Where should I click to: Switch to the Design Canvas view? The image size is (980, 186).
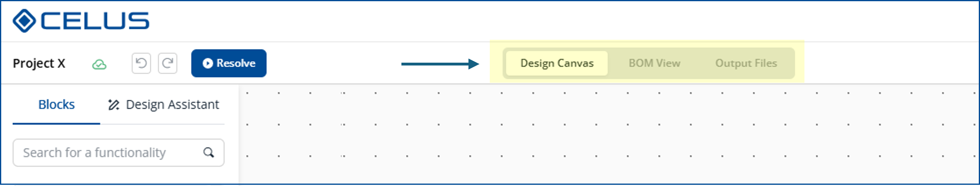click(x=556, y=63)
